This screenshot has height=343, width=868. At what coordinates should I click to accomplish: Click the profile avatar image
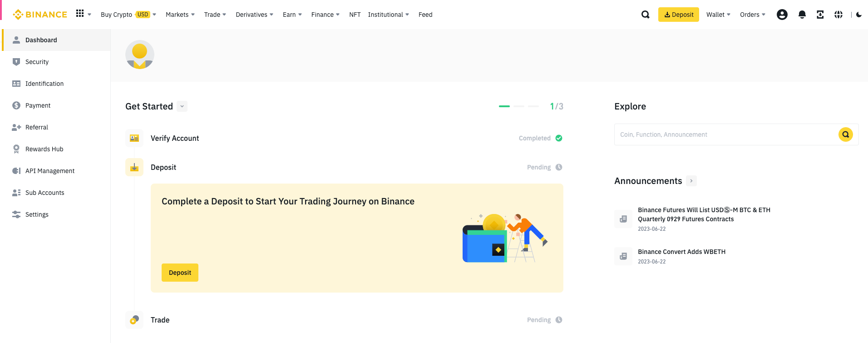[x=140, y=55]
